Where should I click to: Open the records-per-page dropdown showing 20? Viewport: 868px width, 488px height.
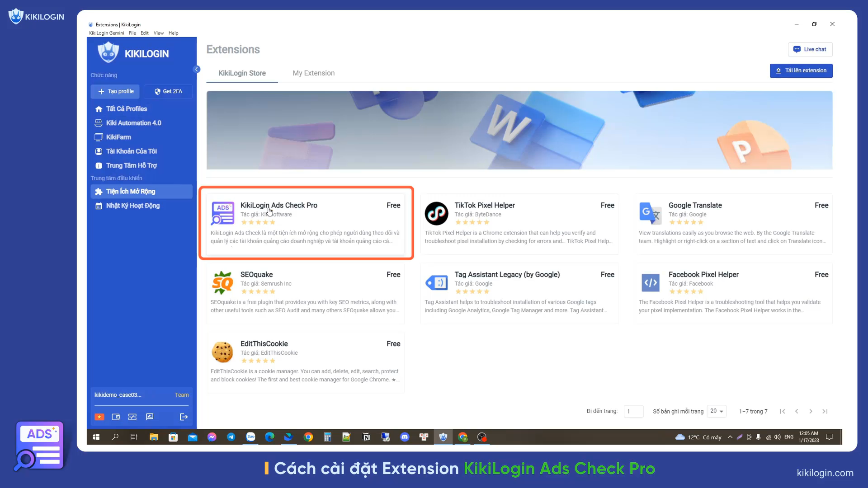pyautogui.click(x=717, y=411)
